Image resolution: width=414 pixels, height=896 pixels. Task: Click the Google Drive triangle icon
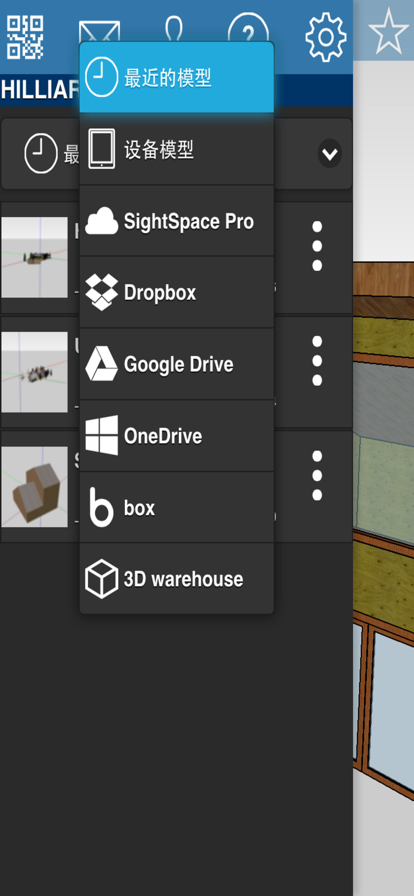[x=101, y=363]
